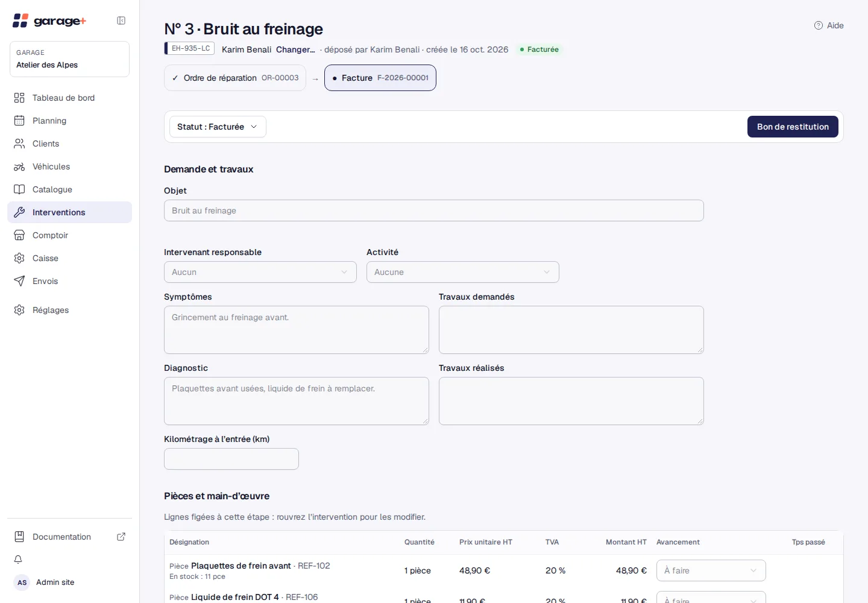Click the Tableau de bord grid icon
Screen dimensions: 868x603
click(x=19, y=98)
